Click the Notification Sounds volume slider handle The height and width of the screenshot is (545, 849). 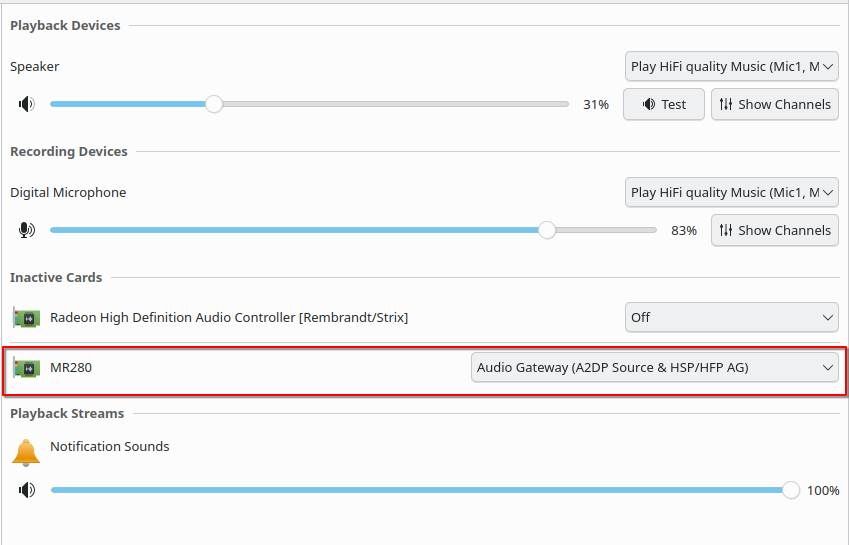click(791, 490)
